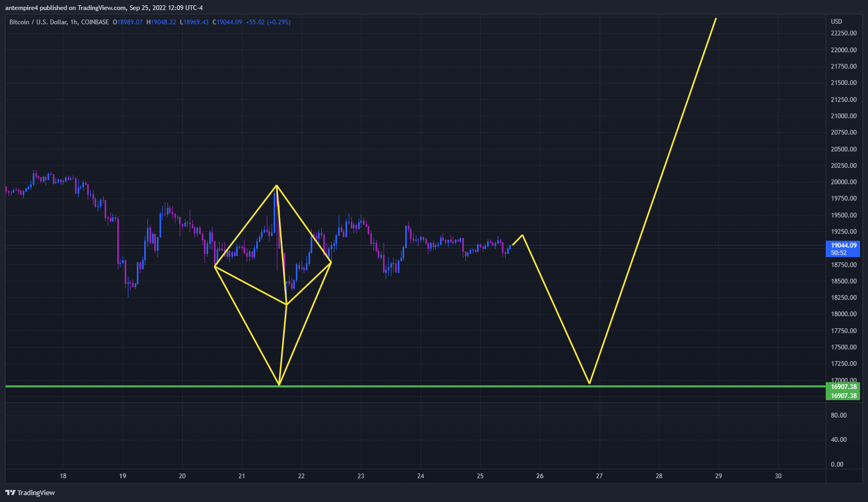Click the high value H19048.22
Screen dimensions: 868x502
(161, 22)
